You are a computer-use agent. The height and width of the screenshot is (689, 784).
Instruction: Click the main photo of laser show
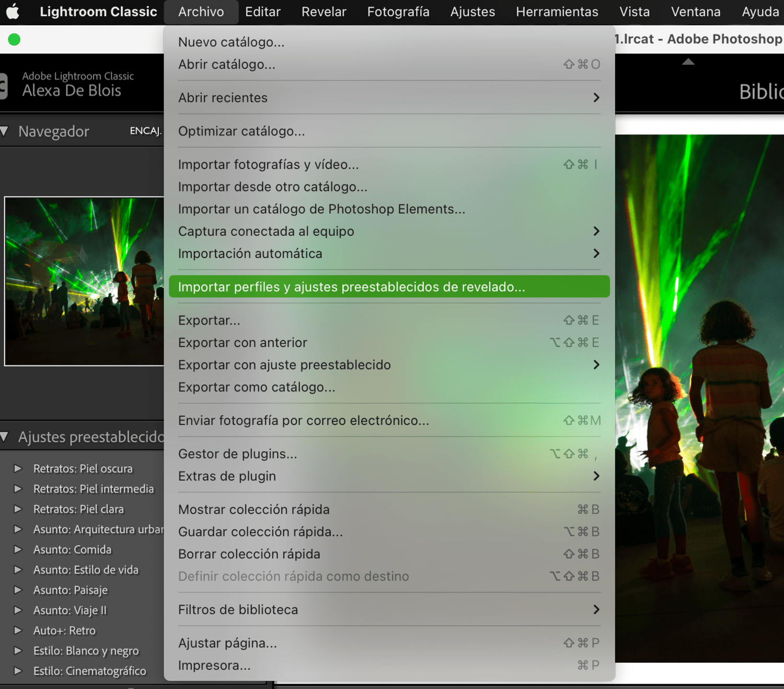coord(699,398)
